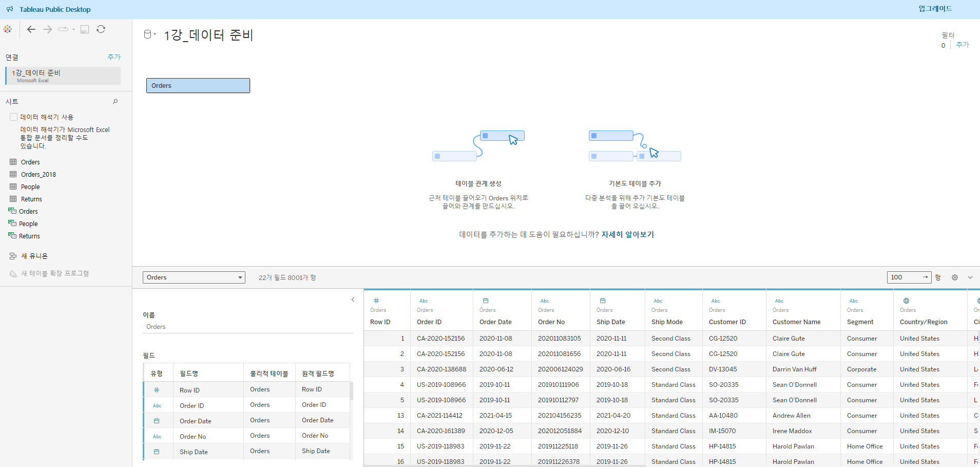Click the calendar type icon above Ship Date column
Image resolution: width=980 pixels, height=467 pixels.
coord(603,301)
